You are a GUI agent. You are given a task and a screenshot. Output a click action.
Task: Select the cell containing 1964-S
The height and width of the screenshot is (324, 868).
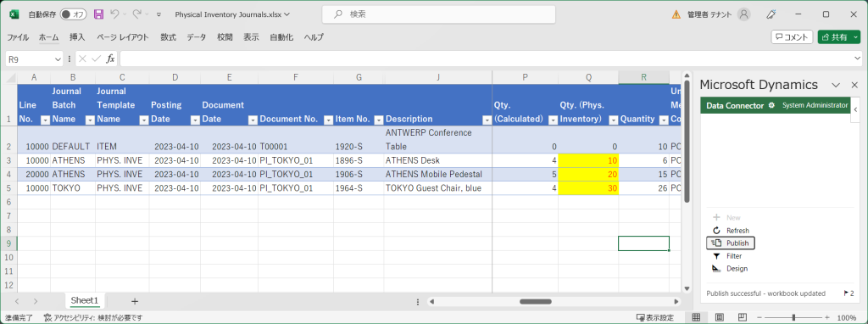pos(359,187)
